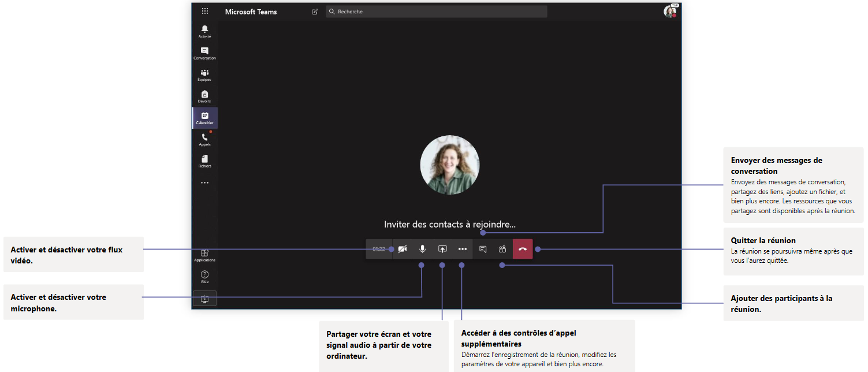This screenshot has width=868, height=372.
Task: Hang up and leave the meeting
Action: 523,249
